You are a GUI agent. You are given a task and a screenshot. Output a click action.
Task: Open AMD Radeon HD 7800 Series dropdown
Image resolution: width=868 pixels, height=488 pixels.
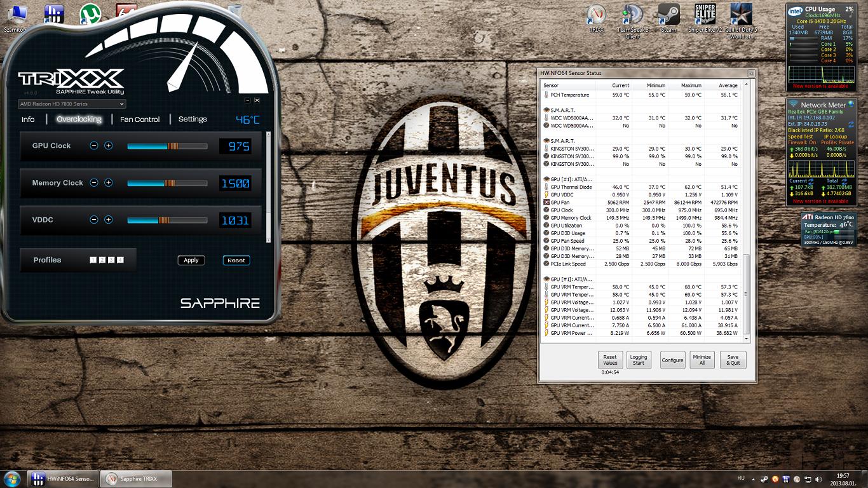(72, 104)
